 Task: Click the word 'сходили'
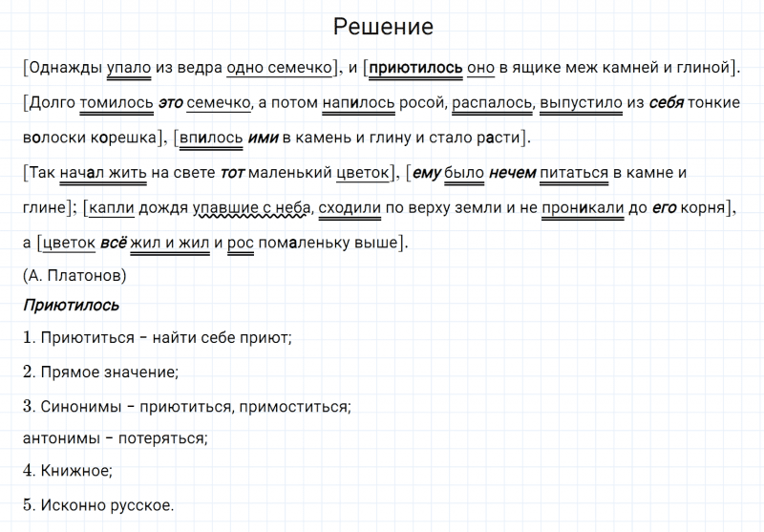coord(350,208)
